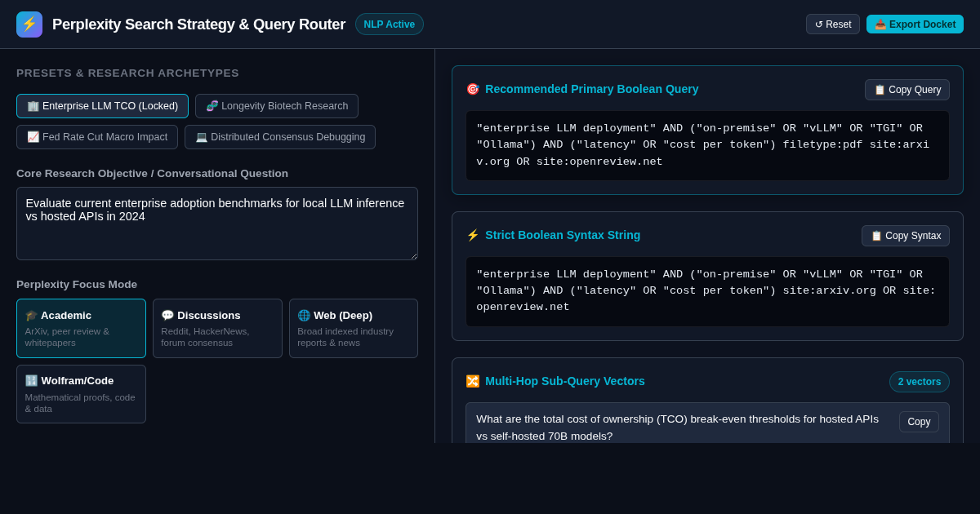
Task: Pick Fed Rate Cut Macro Impact preset
Action: pyautogui.click(x=97, y=137)
